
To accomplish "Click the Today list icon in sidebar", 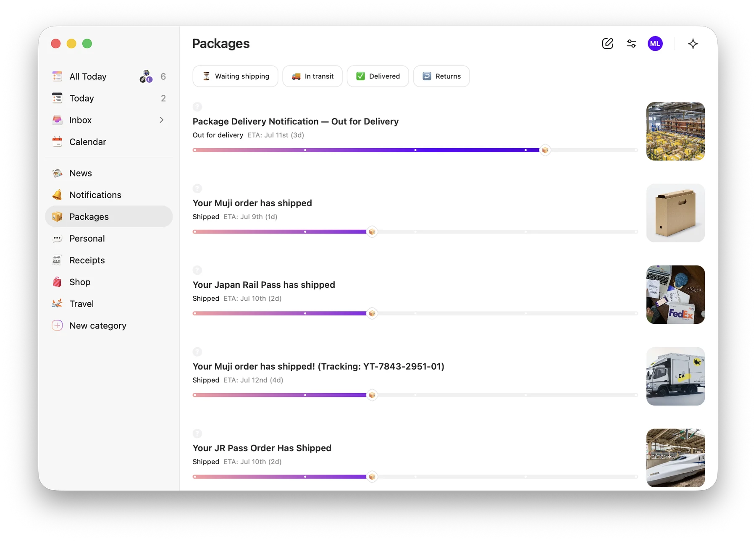I will (x=57, y=98).
